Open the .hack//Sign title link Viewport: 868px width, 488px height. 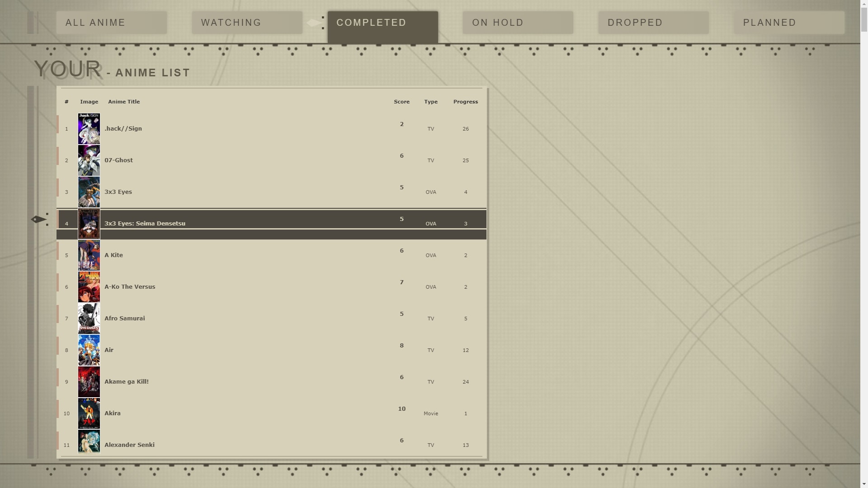click(123, 129)
